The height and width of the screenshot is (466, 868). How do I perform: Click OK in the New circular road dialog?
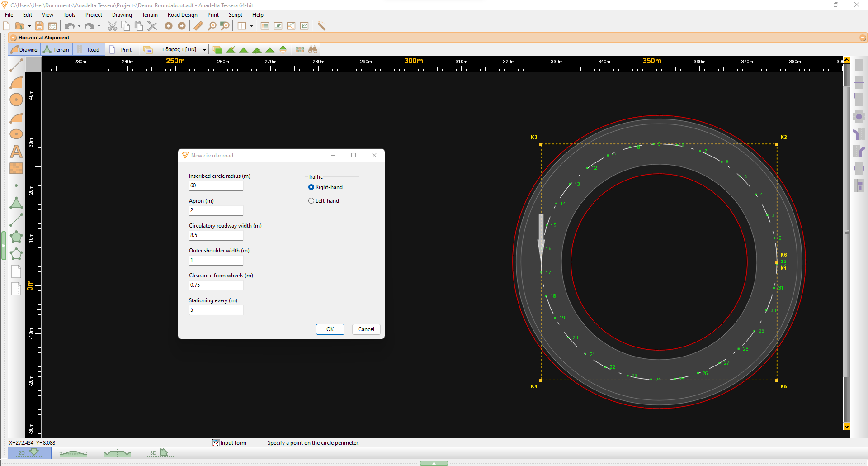point(330,329)
